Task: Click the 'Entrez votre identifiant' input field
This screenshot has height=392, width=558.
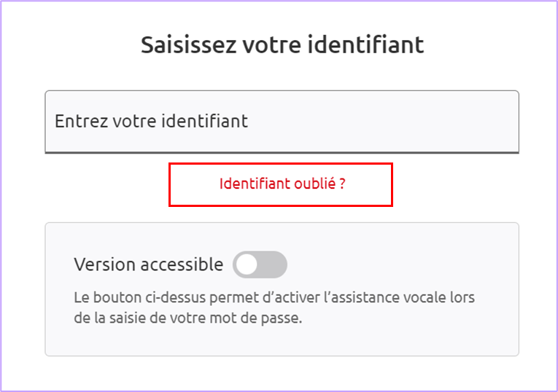Action: coord(282,121)
